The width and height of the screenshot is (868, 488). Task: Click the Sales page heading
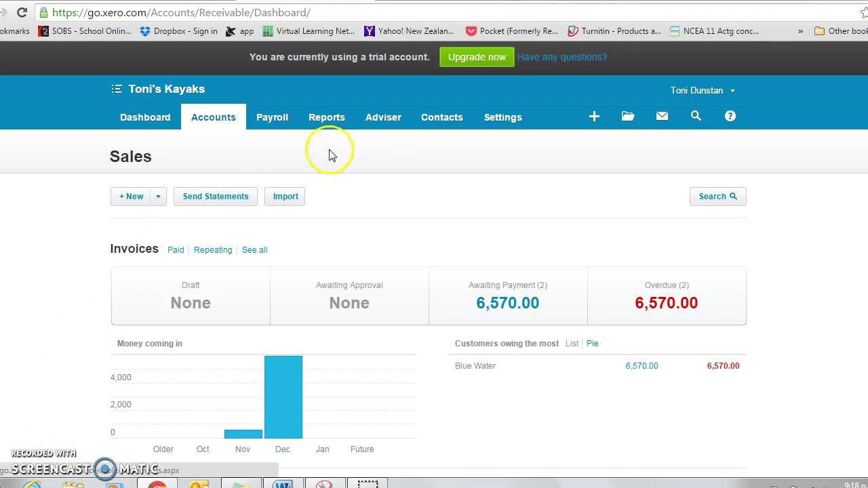[131, 157]
